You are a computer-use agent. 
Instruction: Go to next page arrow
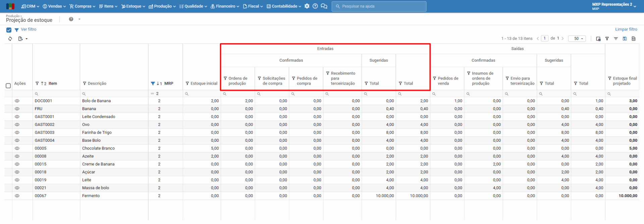click(x=563, y=38)
